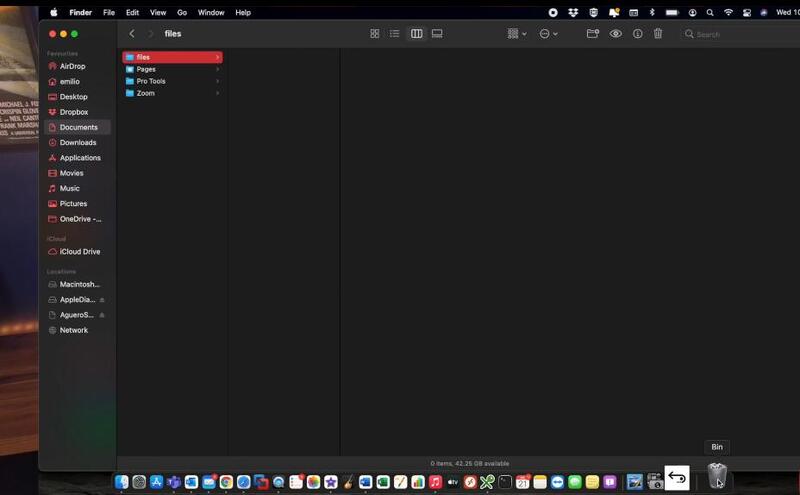Switch to icon grid view
This screenshot has width=800, height=495.
click(x=375, y=34)
